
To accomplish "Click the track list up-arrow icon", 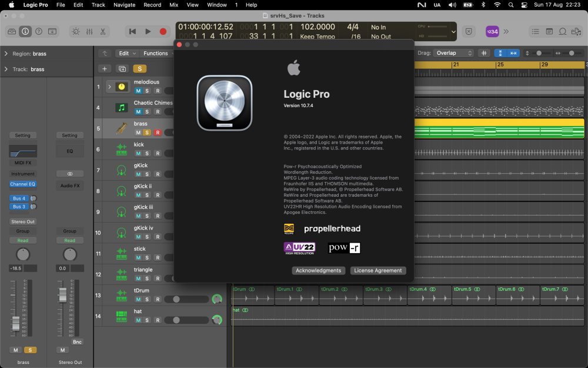I will tap(105, 54).
